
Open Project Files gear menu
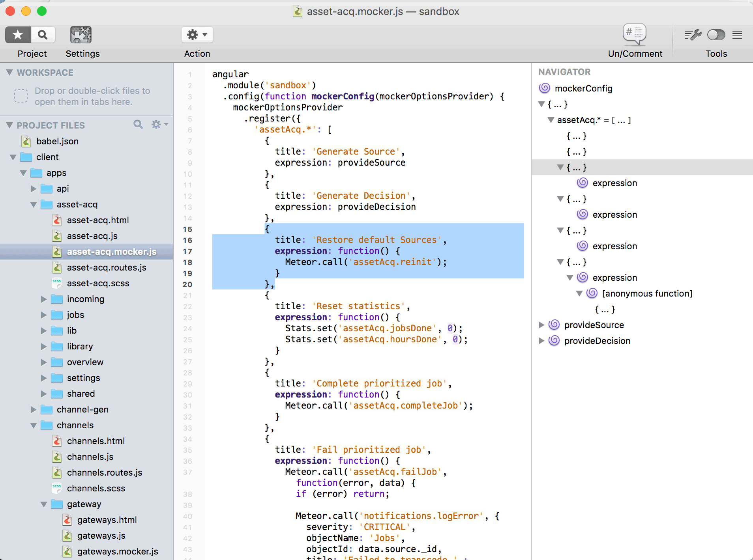pyautogui.click(x=159, y=125)
